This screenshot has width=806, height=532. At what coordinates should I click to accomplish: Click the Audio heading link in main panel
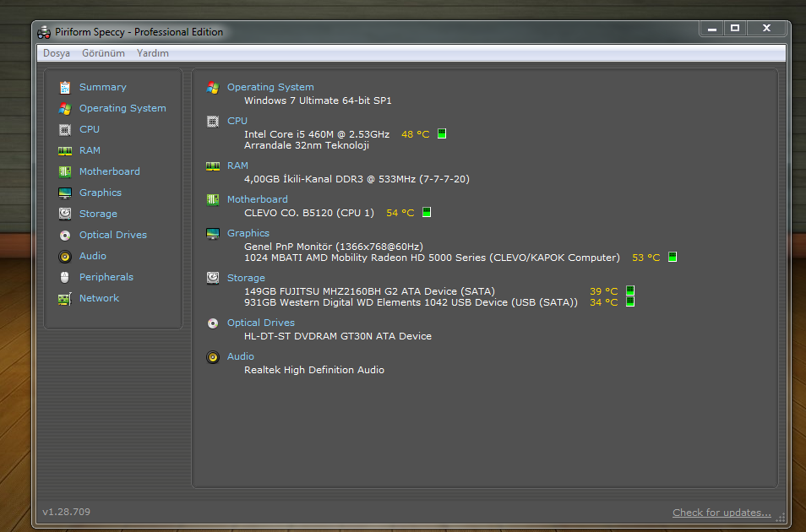(241, 356)
